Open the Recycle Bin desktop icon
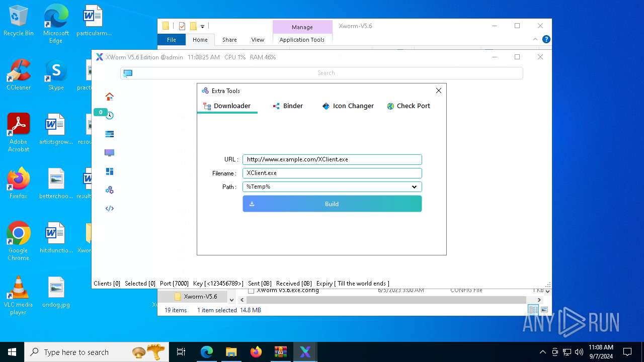Image resolution: width=644 pixels, height=362 pixels. pos(19,21)
